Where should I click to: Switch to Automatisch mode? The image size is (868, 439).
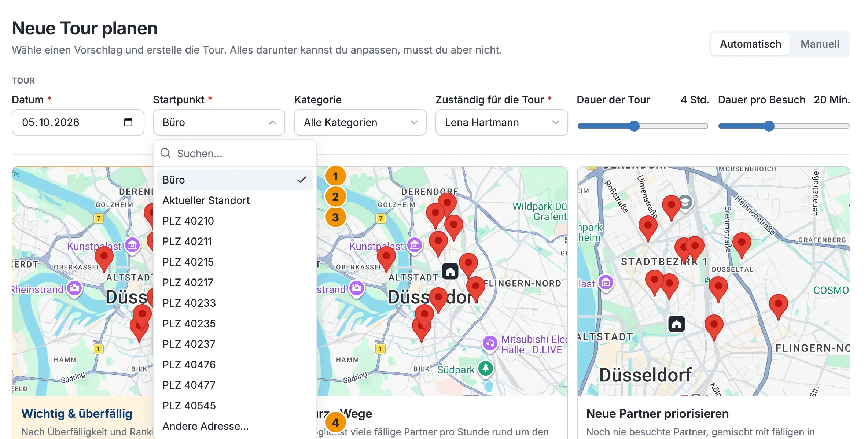750,44
